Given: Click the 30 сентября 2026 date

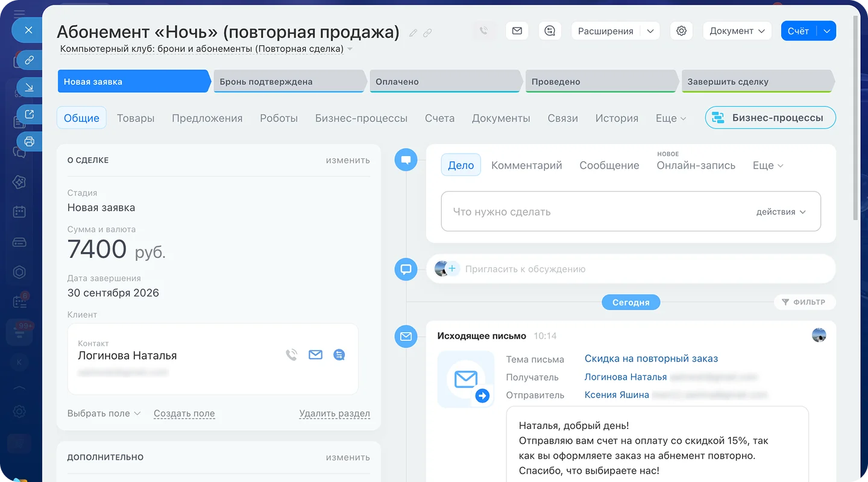Looking at the screenshot, I should [113, 293].
